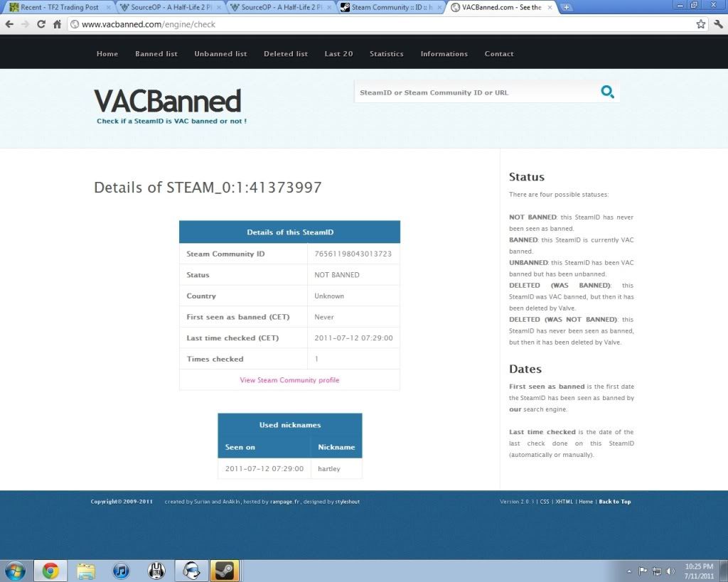Follow the rampage.fr footer link

point(284,502)
